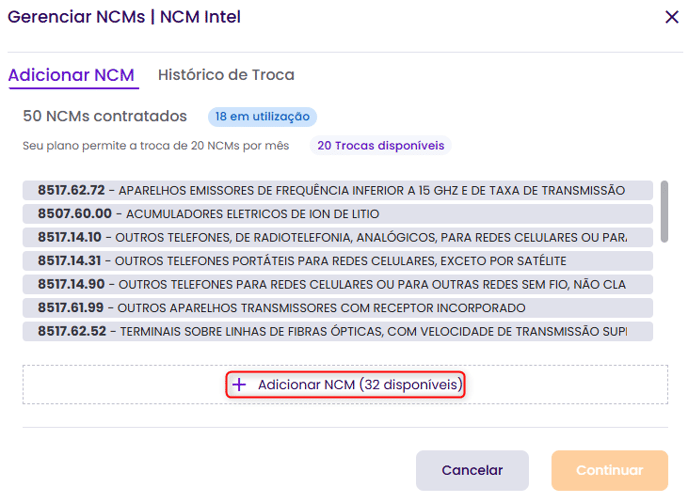Click Adicionar NCM (32 disponíveis) button
688x503 pixels.
pyautogui.click(x=346, y=385)
